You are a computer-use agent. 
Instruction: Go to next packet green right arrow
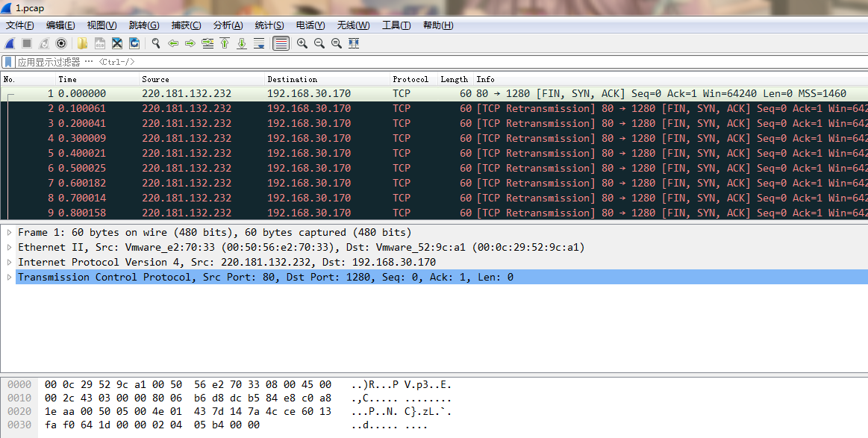190,43
